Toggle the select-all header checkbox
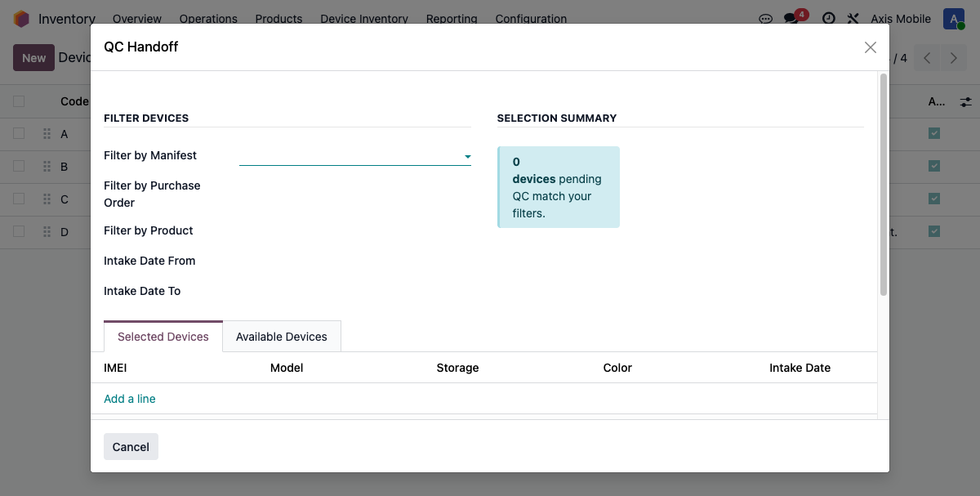Viewport: 980px width, 496px height. (19, 101)
